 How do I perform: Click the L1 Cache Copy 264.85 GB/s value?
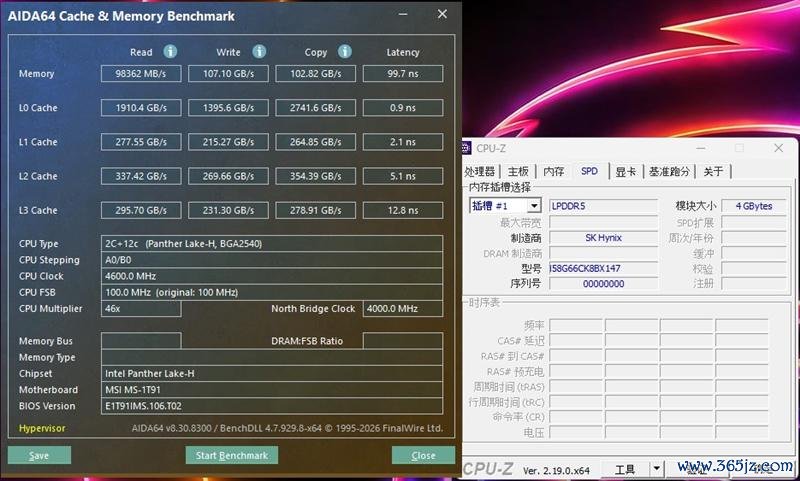click(x=315, y=142)
